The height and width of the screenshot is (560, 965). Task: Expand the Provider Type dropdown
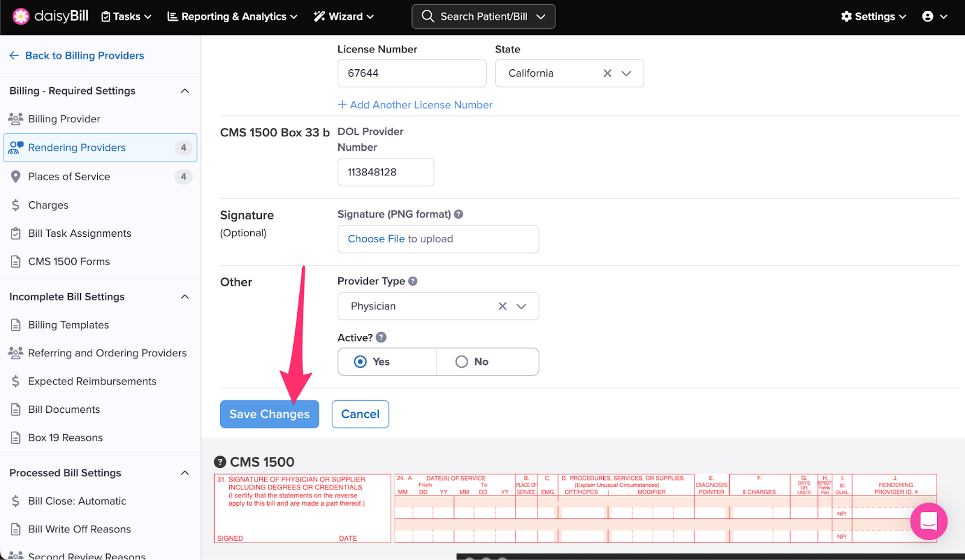click(x=522, y=306)
